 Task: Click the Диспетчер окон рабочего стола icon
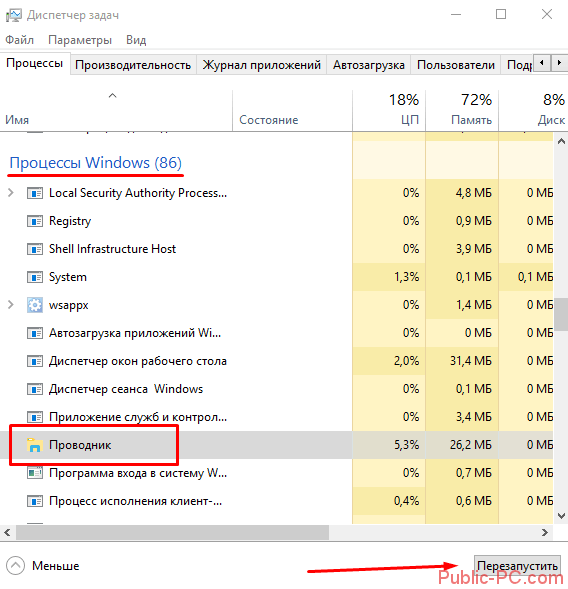coord(35,361)
